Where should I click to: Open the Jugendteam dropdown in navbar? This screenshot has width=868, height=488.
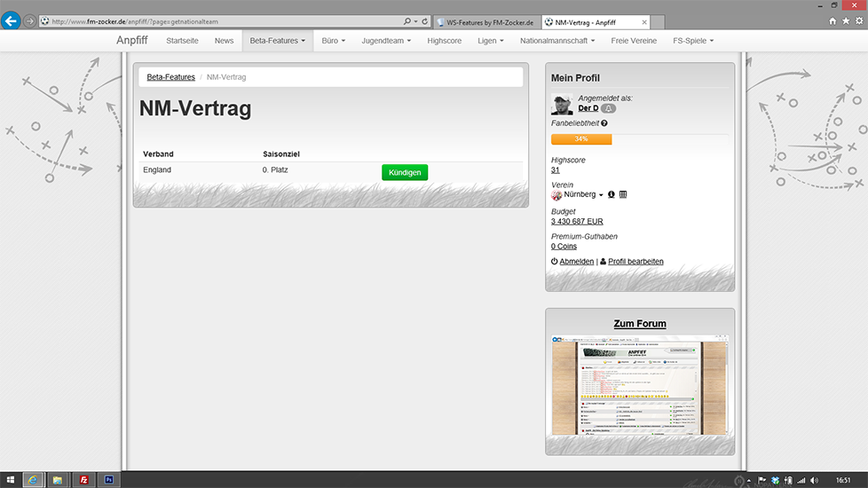click(386, 41)
